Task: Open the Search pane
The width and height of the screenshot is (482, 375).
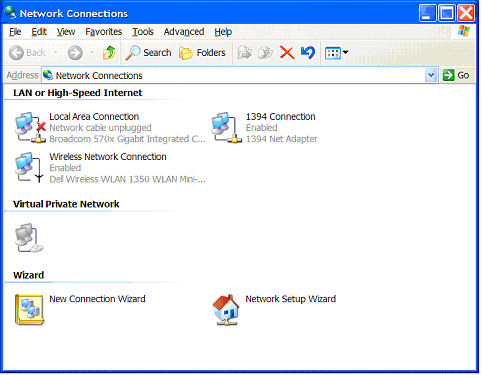Action: [x=148, y=53]
